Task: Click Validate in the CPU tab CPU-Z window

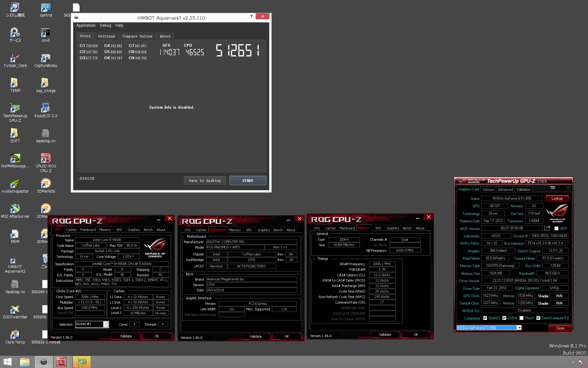Action: 126,336
